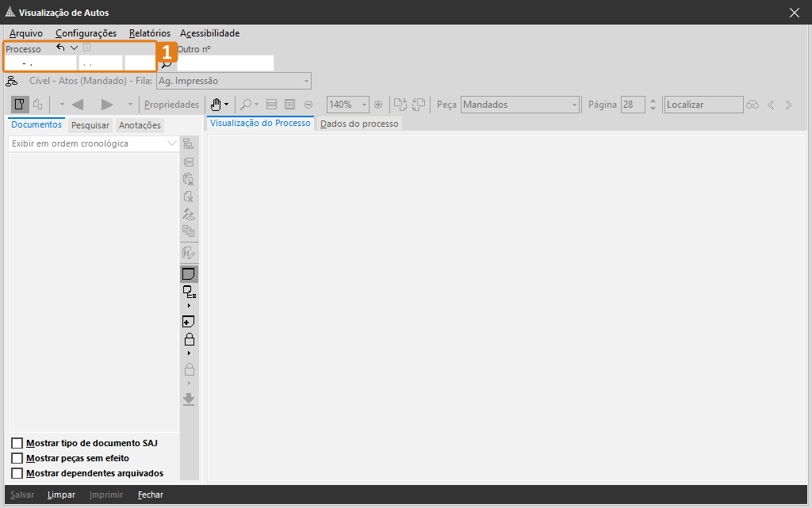Screen dimensions: 812x508
Task: Click the Fechar button
Action: (x=150, y=495)
